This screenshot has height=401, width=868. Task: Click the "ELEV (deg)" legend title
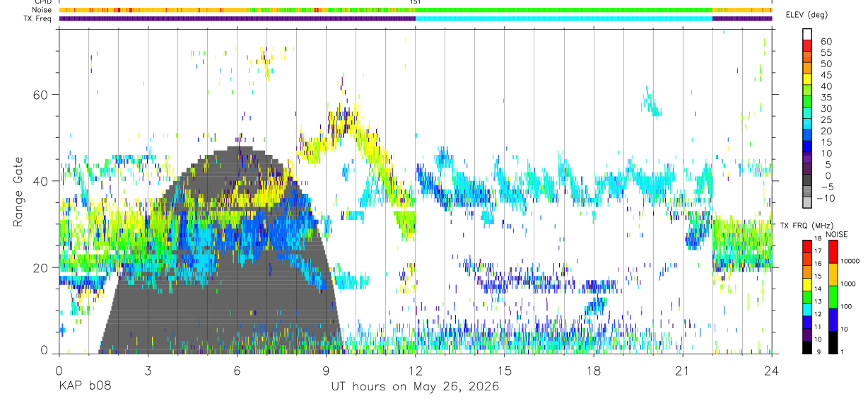click(807, 15)
